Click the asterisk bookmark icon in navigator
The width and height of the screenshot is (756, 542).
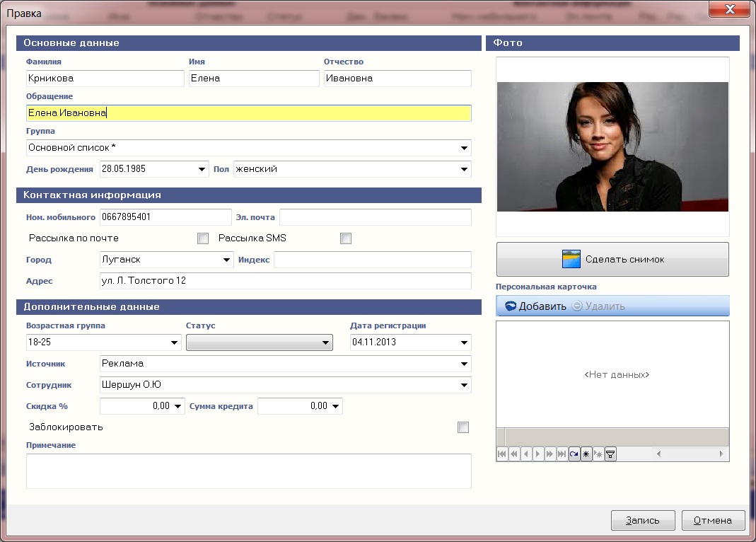(586, 454)
